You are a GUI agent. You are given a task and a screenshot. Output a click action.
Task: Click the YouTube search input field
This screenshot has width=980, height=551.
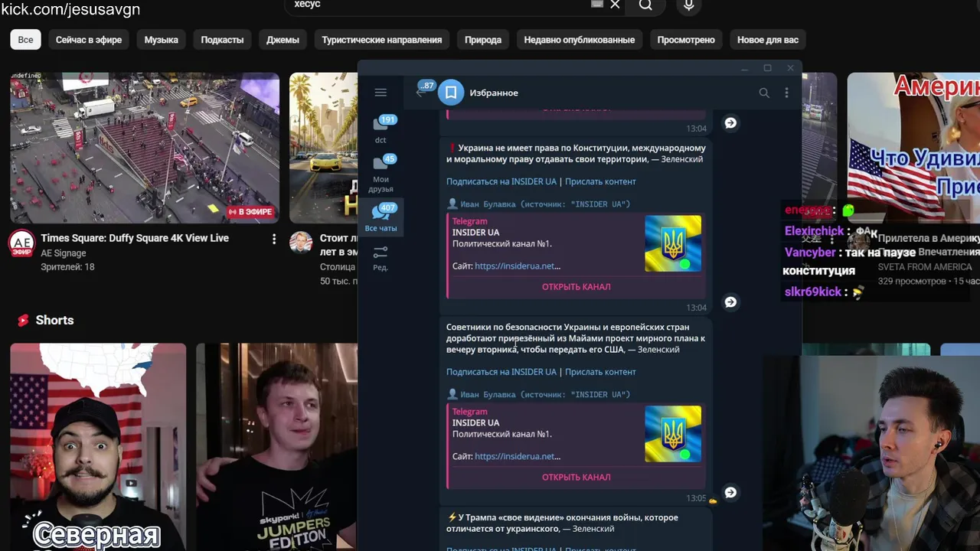(436, 5)
